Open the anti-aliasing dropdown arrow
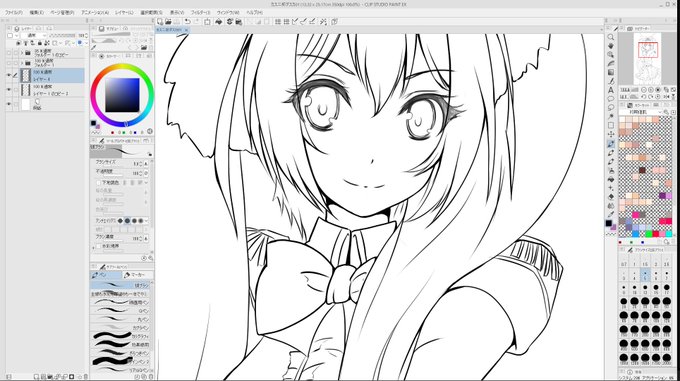Screen dimensions: 680x381 pyautogui.click(x=146, y=221)
